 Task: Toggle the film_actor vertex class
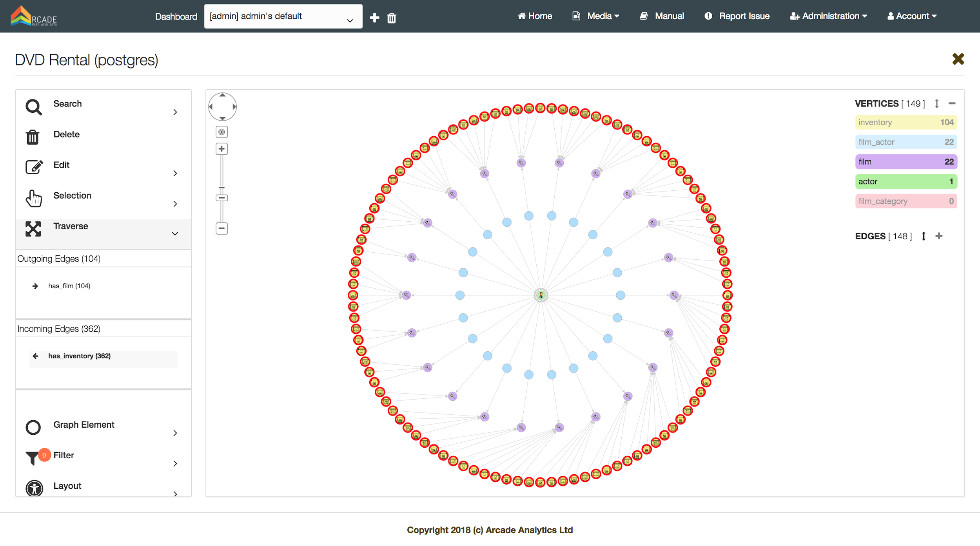point(906,142)
